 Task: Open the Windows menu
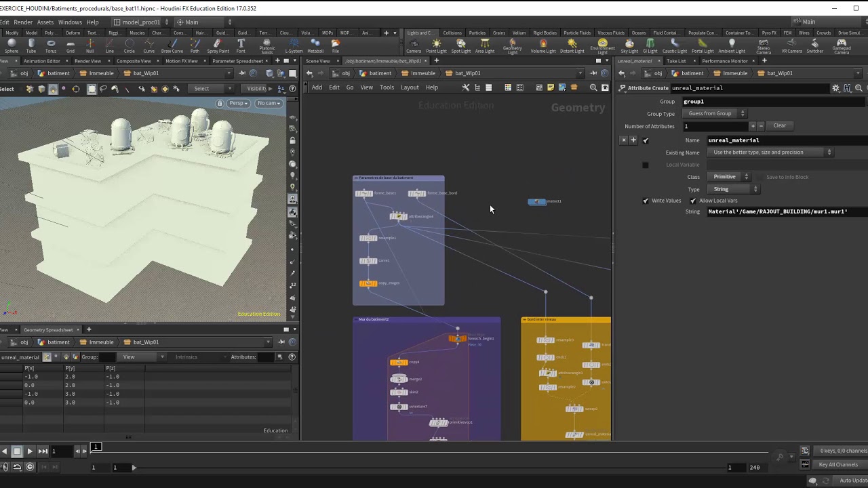pos(70,22)
